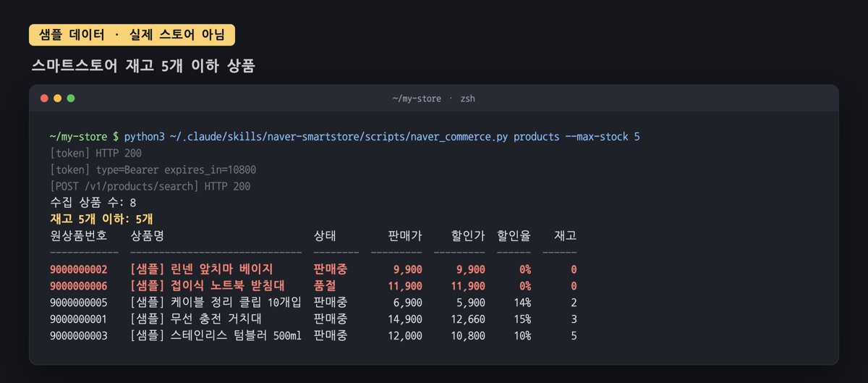The height and width of the screenshot is (383, 868).
Task: Click the '재고' column header
Action: pyautogui.click(x=566, y=235)
